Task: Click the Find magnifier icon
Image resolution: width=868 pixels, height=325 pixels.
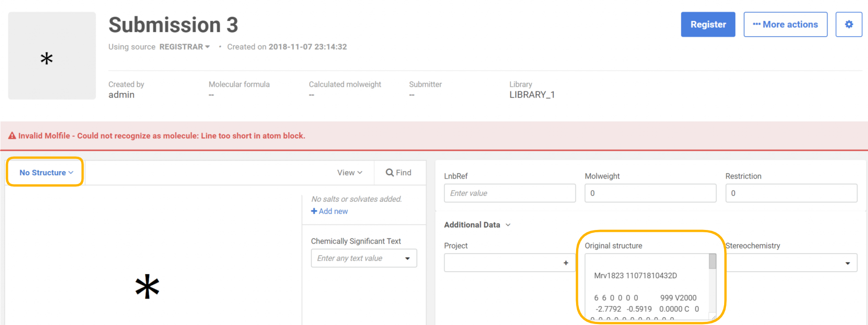Action: (390, 172)
